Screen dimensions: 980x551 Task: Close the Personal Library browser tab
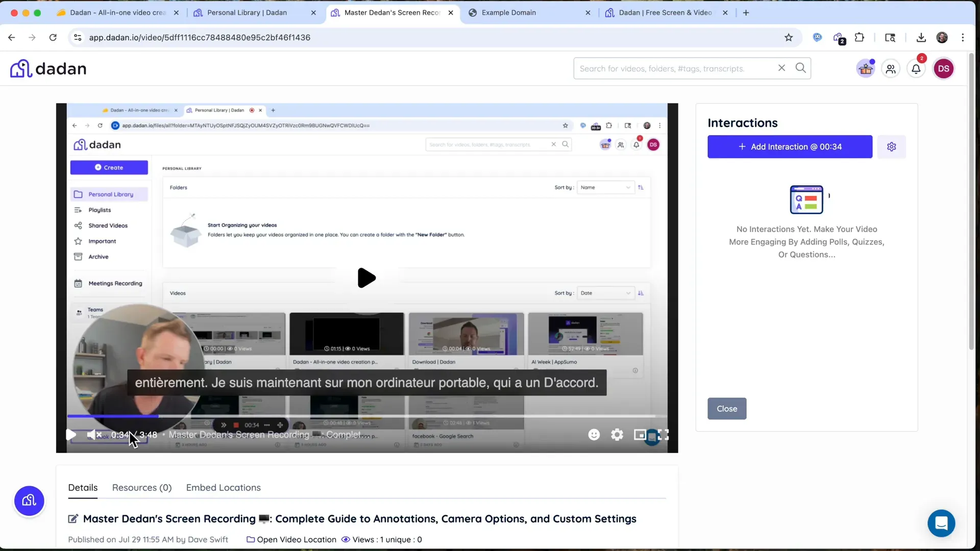coord(313,13)
